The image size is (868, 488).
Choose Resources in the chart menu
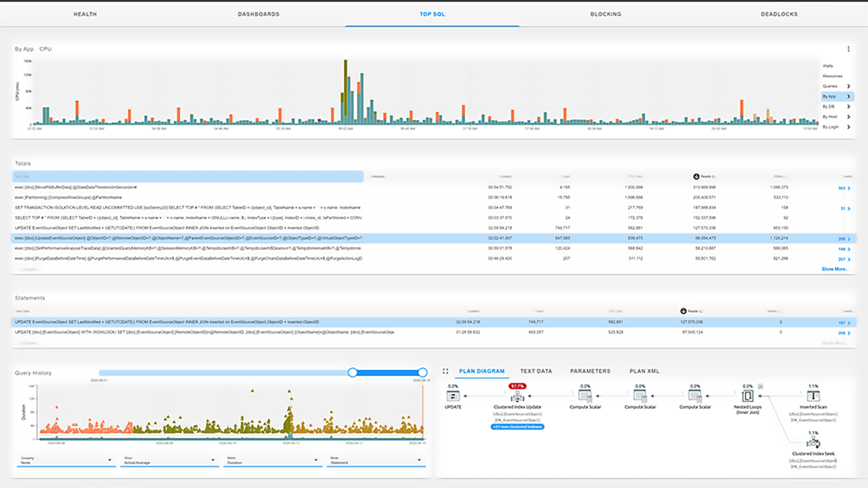832,76
